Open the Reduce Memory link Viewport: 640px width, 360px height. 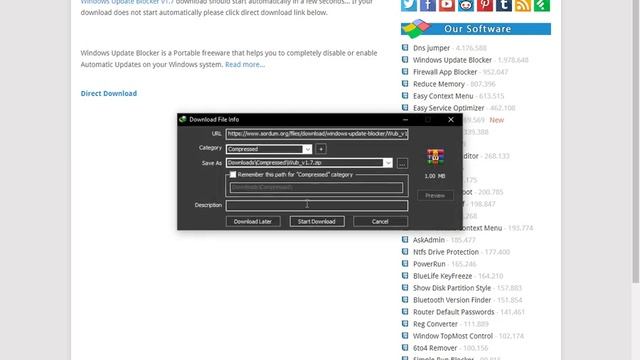[x=439, y=84]
